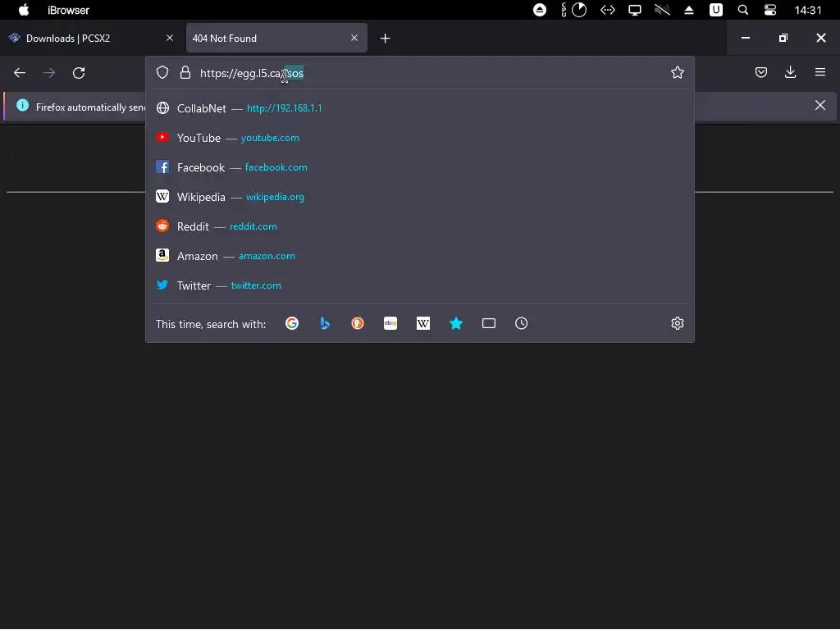Click the 14:31 clock
This screenshot has height=630, width=840.
pos(808,10)
